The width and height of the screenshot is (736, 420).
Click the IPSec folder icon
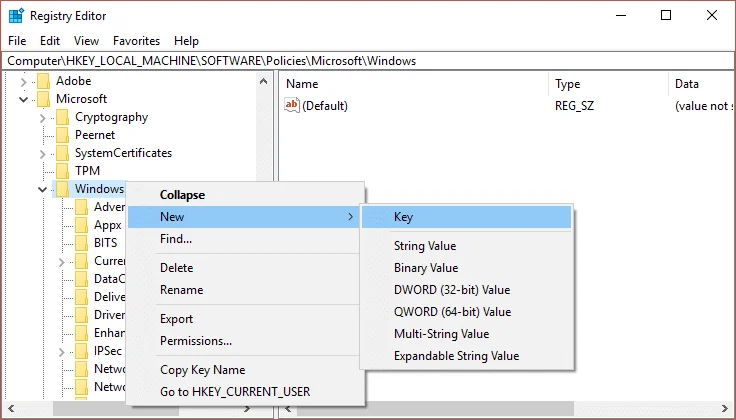81,351
